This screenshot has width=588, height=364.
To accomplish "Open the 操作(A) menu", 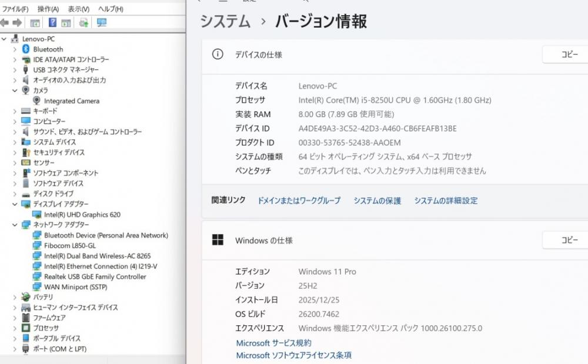I will point(48,9).
